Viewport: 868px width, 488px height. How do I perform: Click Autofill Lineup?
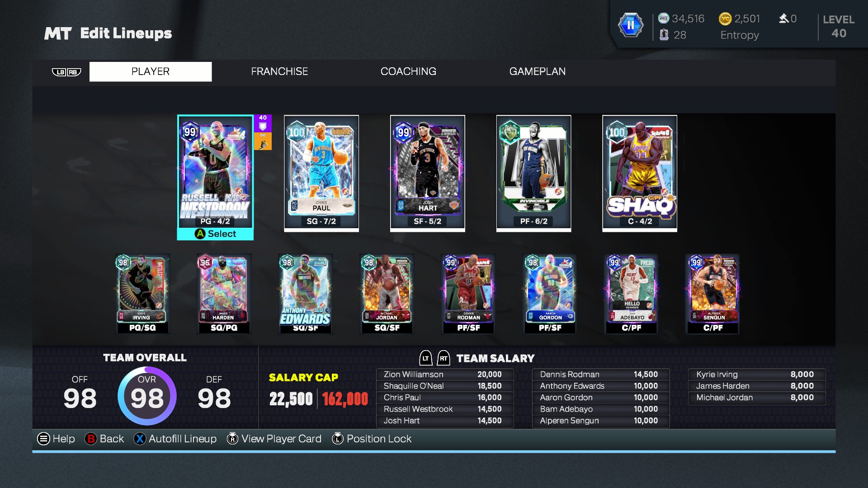pos(175,439)
